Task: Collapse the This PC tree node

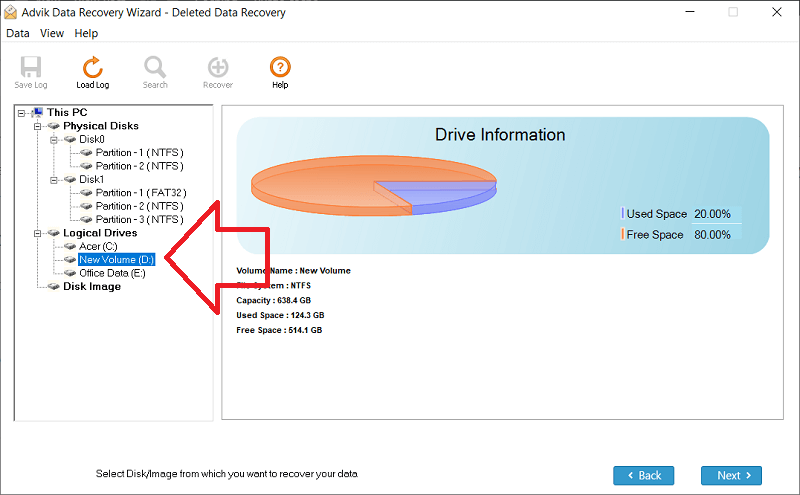Action: point(22,113)
